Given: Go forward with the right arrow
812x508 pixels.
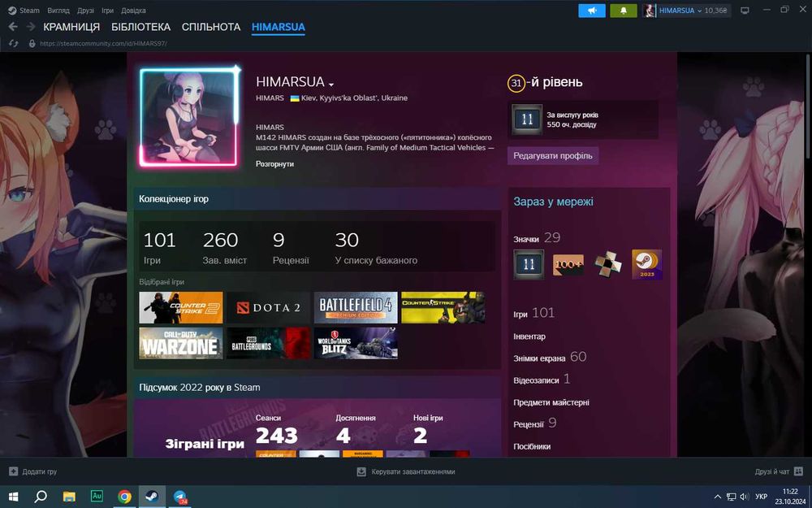Looking at the screenshot, I should [31, 27].
